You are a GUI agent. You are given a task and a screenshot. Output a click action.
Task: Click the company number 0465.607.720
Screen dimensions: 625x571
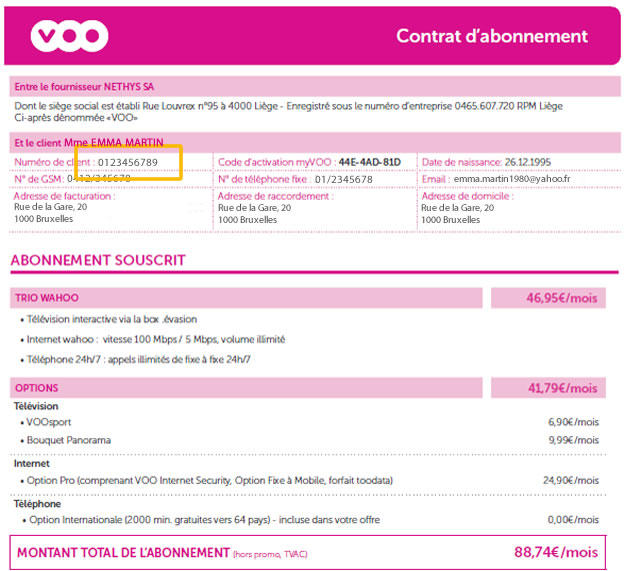[x=484, y=106]
